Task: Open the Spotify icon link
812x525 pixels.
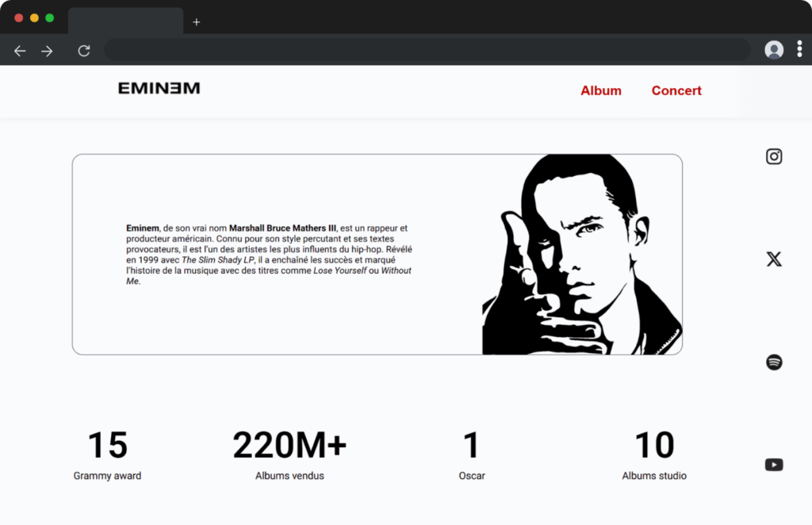Action: click(x=774, y=362)
